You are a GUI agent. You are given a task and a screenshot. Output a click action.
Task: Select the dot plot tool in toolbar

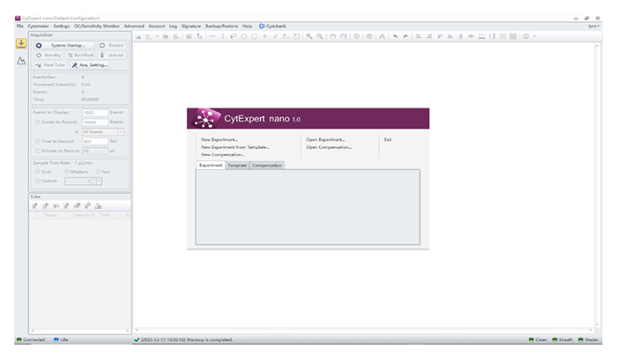tap(149, 37)
